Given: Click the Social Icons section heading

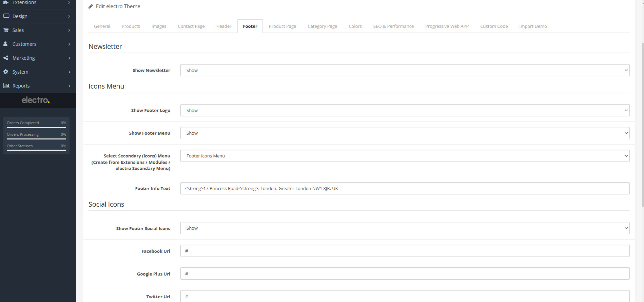Looking at the screenshot, I should (x=106, y=204).
